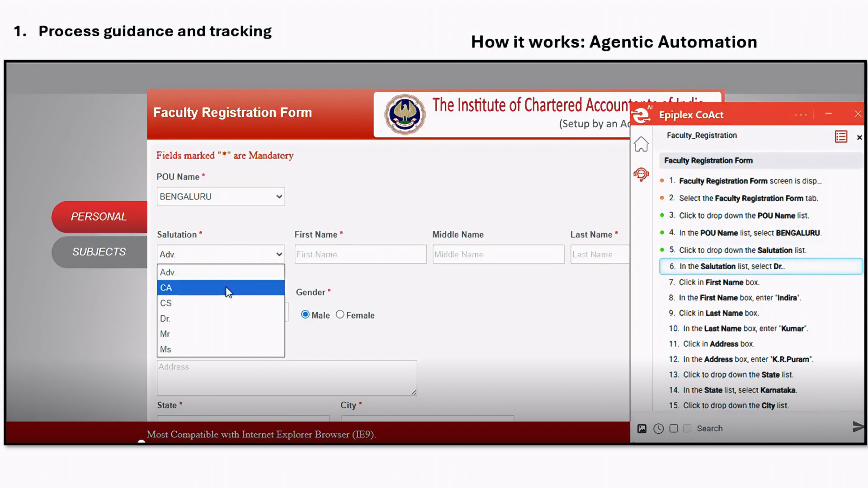868x488 pixels.
Task: Tick the first checkbox beside Search
Action: point(674,428)
